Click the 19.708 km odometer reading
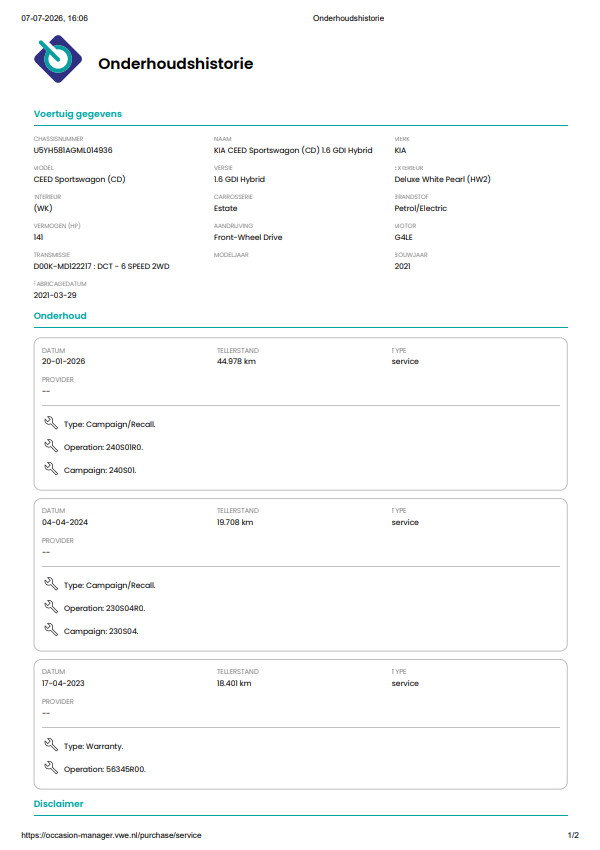This screenshot has height=850, width=600. pos(235,522)
